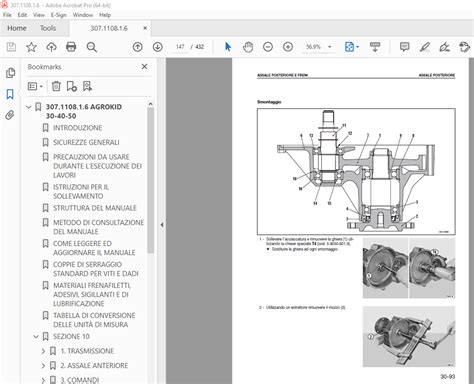The width and height of the screenshot is (474, 384).
Task: Zoom in with plus button
Action: pyautogui.click(x=288, y=47)
